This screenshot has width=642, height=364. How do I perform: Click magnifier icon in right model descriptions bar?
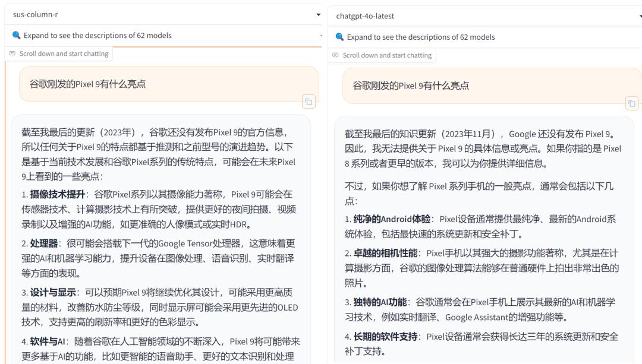(339, 37)
